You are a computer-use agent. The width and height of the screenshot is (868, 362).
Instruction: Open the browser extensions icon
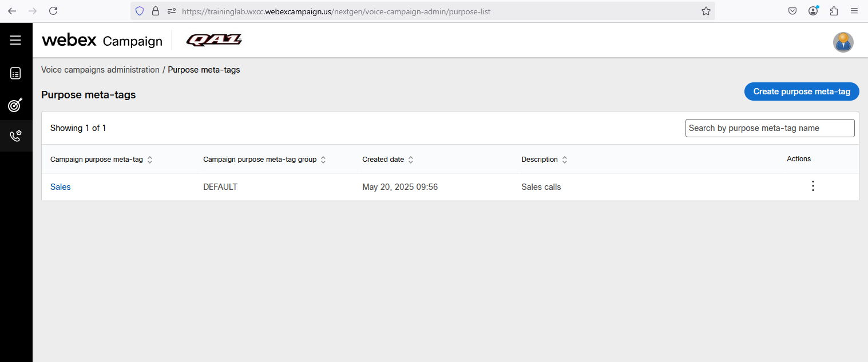[833, 11]
